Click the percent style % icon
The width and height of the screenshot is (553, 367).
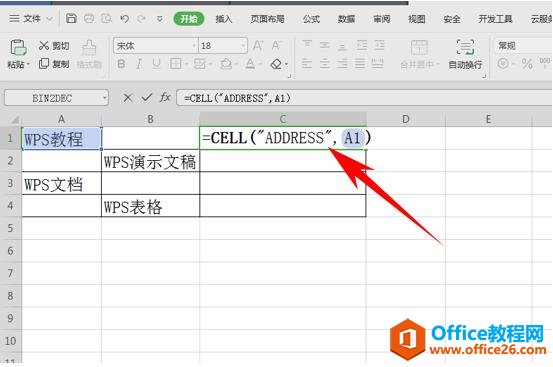click(x=527, y=64)
